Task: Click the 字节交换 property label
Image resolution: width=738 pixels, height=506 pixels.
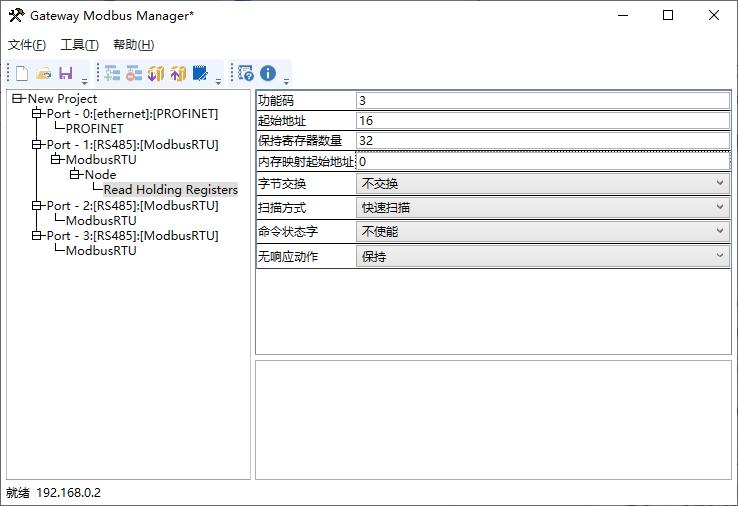Action: coord(282,184)
